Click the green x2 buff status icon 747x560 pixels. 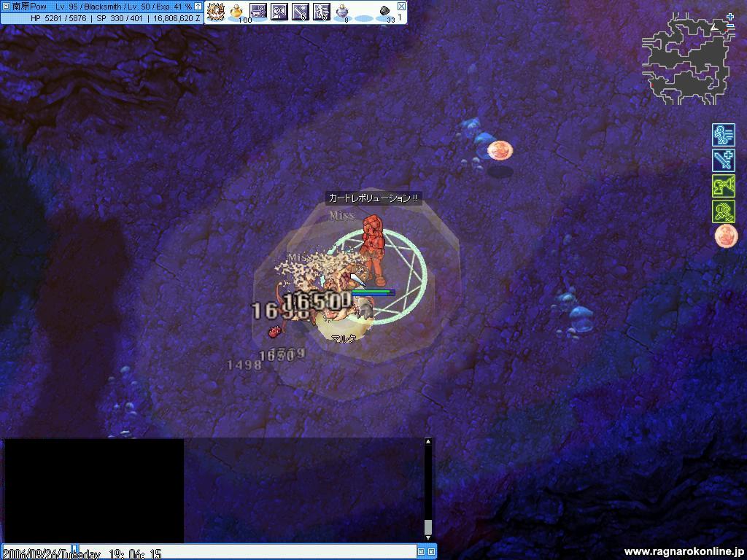tap(723, 211)
